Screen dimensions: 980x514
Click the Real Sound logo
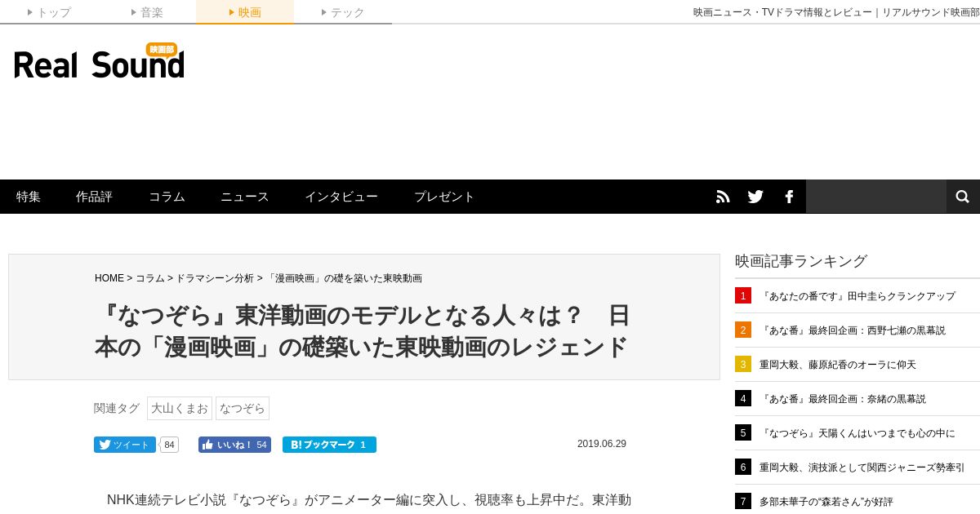click(99, 61)
